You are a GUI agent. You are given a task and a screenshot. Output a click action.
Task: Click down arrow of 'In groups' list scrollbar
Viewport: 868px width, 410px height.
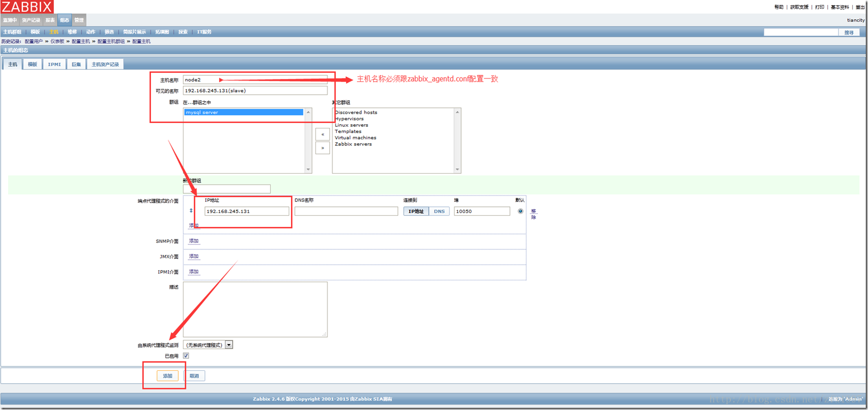click(308, 169)
